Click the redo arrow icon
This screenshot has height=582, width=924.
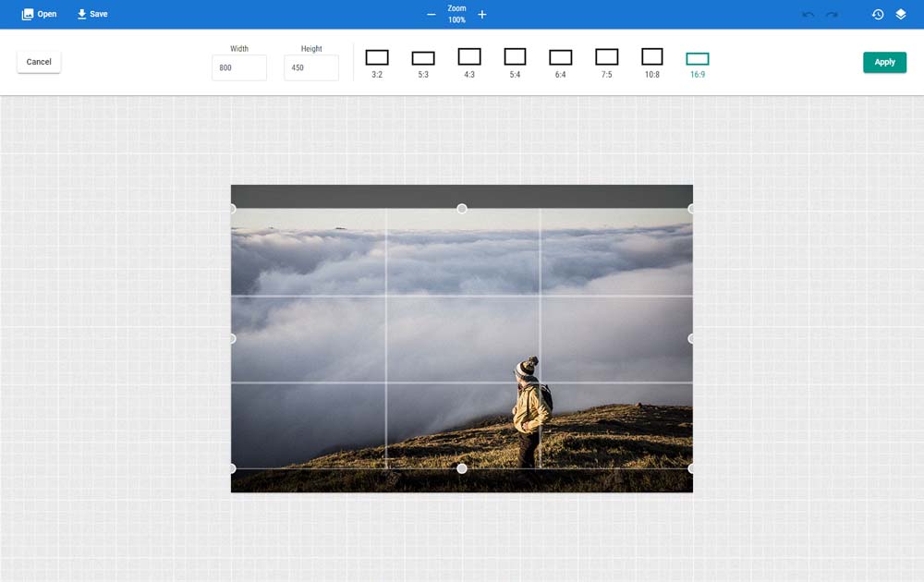[832, 14]
